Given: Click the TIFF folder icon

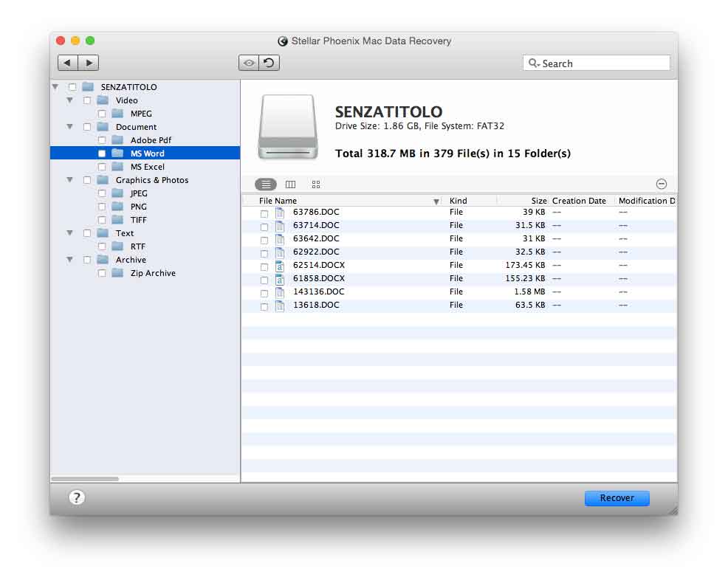Looking at the screenshot, I should point(118,219).
